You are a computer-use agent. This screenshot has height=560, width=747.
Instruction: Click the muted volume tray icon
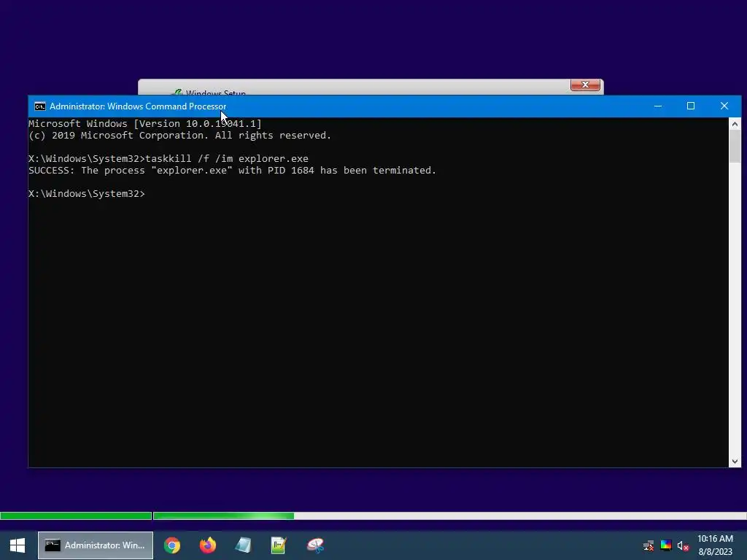point(683,545)
